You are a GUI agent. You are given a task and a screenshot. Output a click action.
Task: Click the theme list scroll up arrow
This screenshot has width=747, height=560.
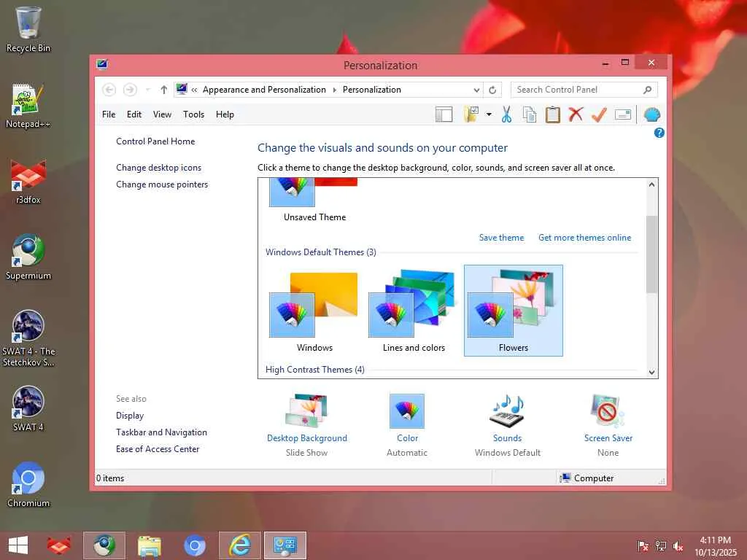click(651, 184)
